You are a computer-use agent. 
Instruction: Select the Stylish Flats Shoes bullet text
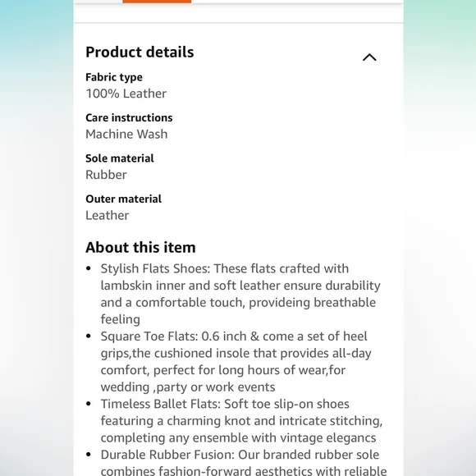(x=240, y=294)
